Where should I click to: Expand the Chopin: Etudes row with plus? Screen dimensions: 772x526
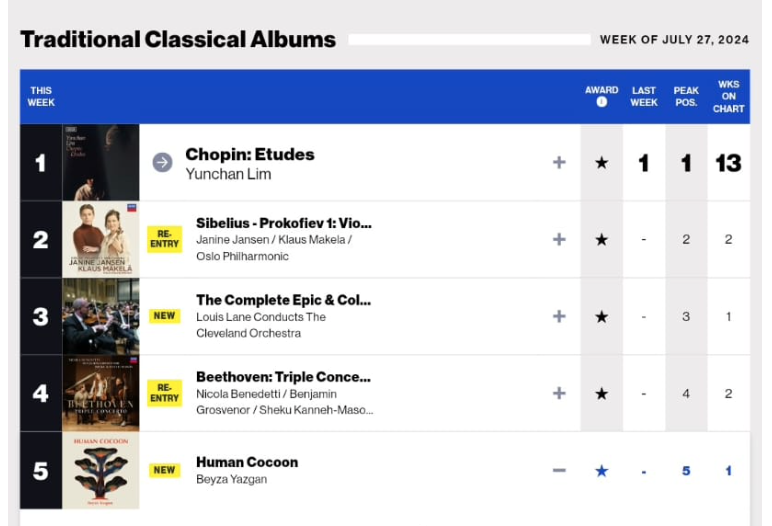(x=559, y=163)
